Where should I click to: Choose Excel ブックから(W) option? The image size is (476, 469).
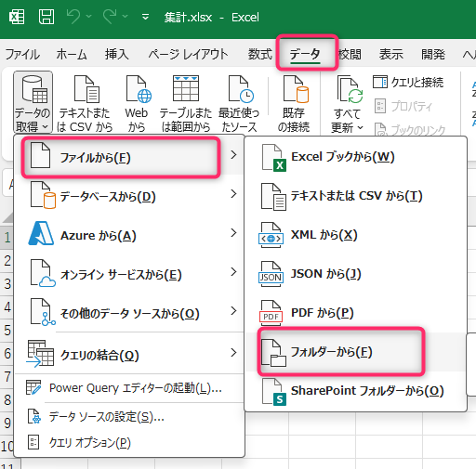pyautogui.click(x=356, y=157)
